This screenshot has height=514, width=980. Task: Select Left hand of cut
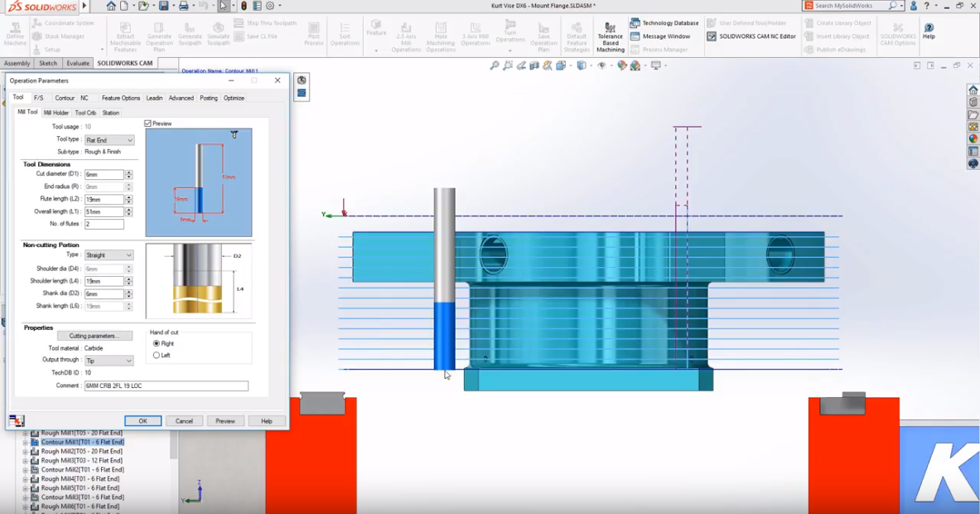tap(157, 355)
